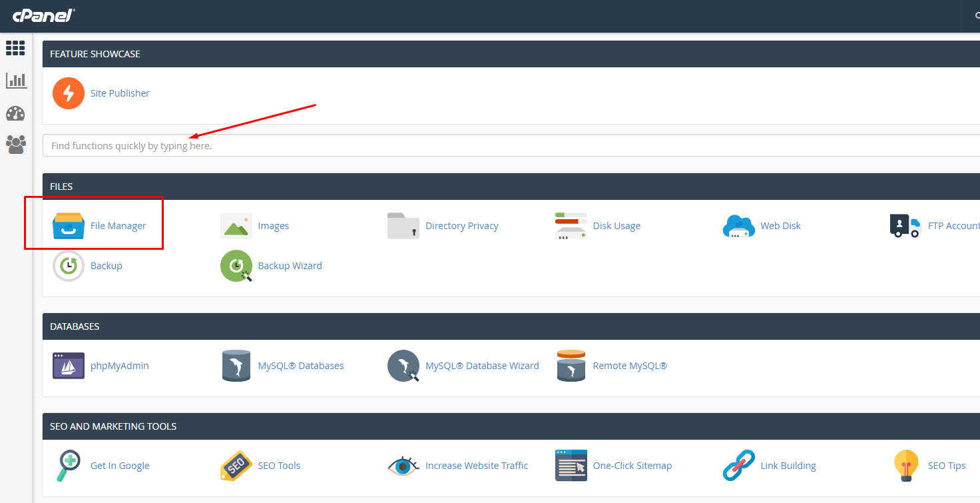Collapse the FILES section header
Screen dimensions: 980x503
[511, 187]
